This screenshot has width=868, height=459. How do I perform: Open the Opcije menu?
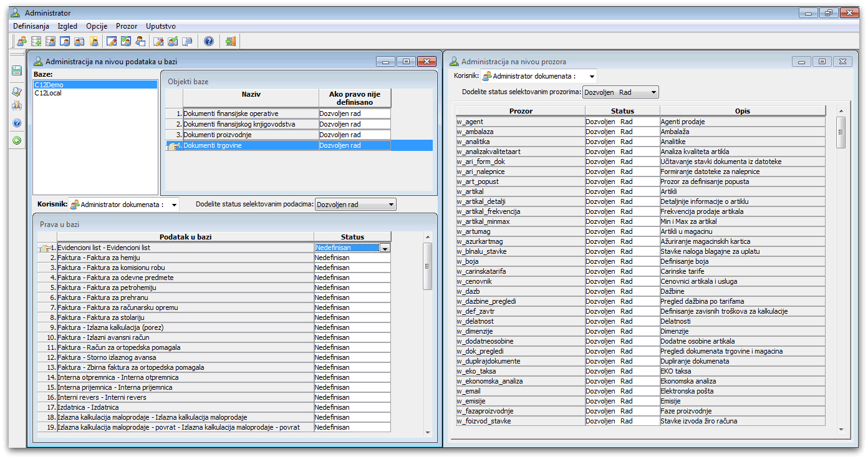(97, 26)
